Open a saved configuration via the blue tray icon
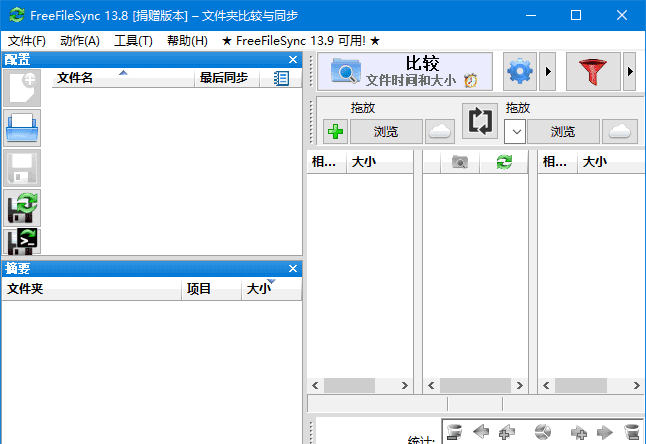Viewport: 646px width, 444px height. point(22,128)
